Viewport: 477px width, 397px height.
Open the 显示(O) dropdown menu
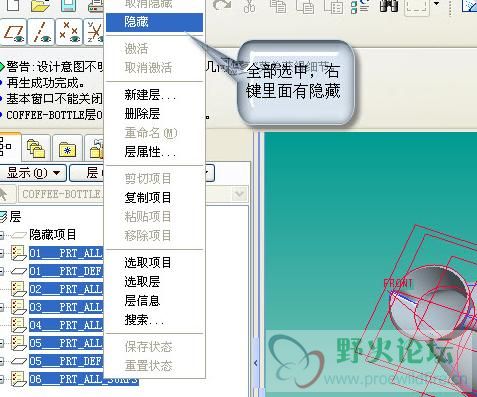[x=33, y=173]
